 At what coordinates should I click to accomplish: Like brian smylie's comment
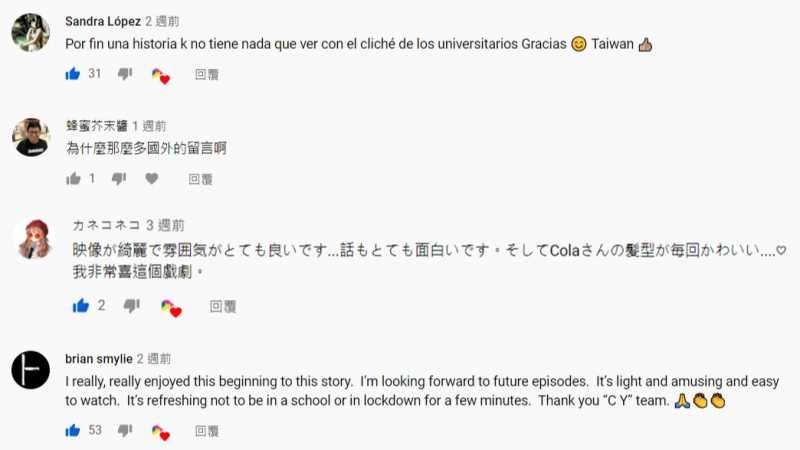pyautogui.click(x=73, y=430)
